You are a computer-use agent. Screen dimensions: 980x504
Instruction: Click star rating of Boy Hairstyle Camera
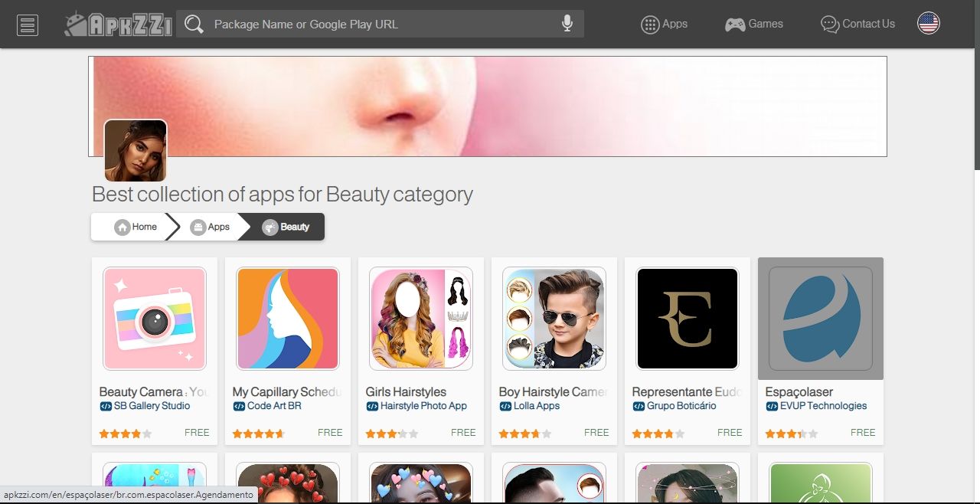coord(525,434)
